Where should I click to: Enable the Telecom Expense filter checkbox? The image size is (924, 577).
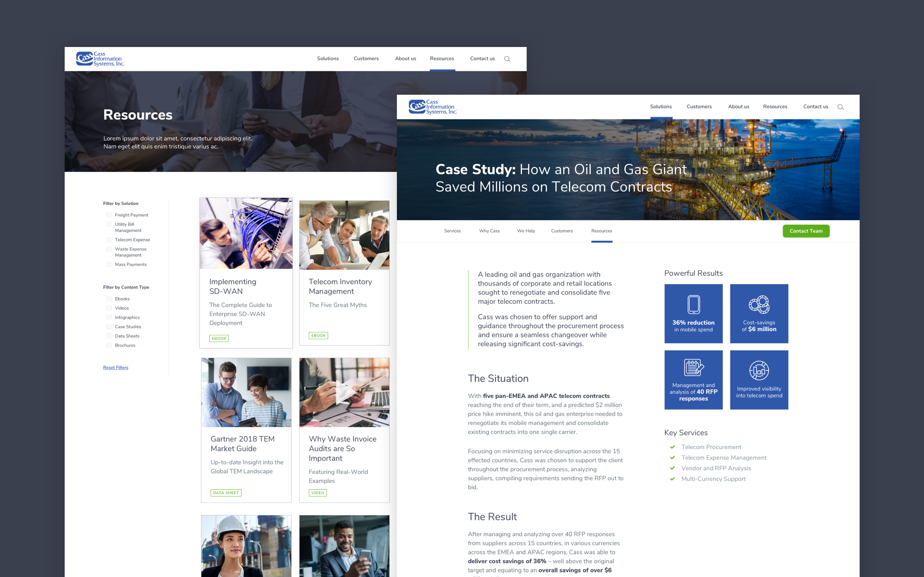pyautogui.click(x=109, y=240)
